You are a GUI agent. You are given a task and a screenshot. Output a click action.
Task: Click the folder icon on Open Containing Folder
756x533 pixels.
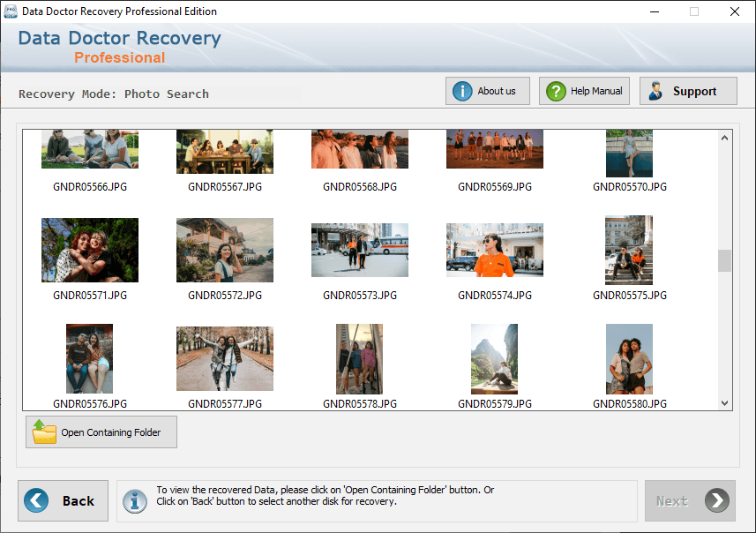point(44,432)
